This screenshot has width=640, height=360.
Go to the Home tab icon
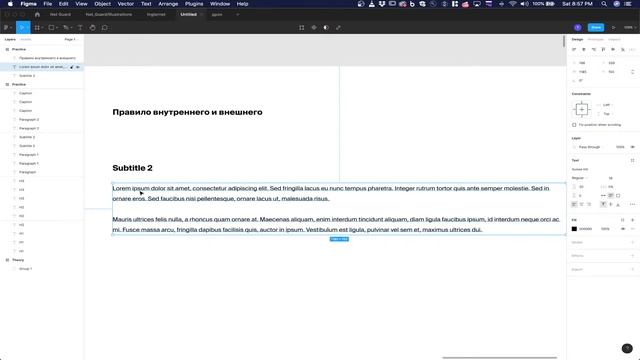click(37, 14)
